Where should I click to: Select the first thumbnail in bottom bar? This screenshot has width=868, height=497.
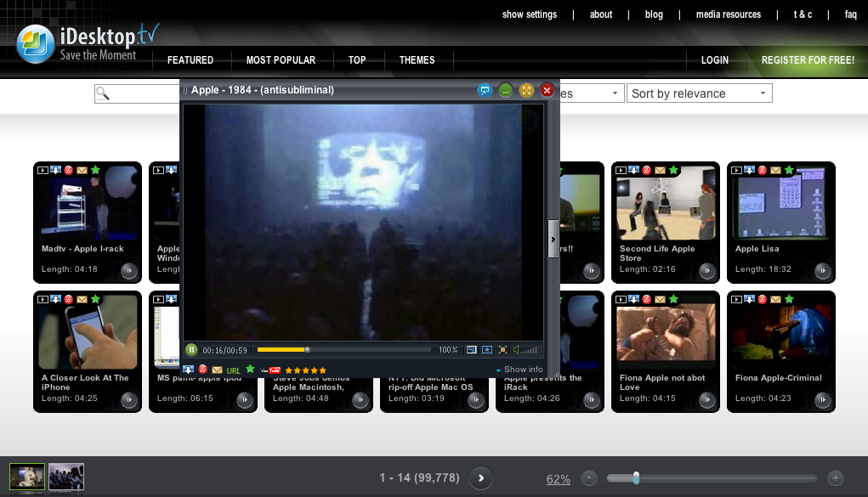27,477
